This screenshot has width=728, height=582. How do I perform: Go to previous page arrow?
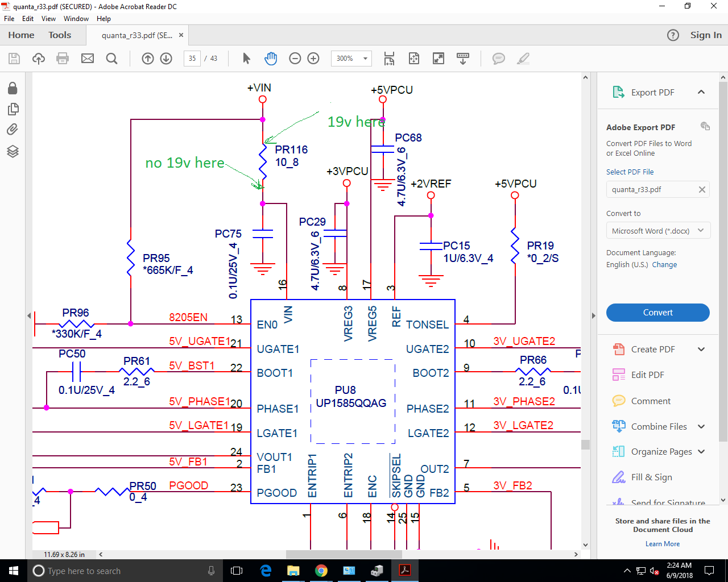pyautogui.click(x=148, y=59)
